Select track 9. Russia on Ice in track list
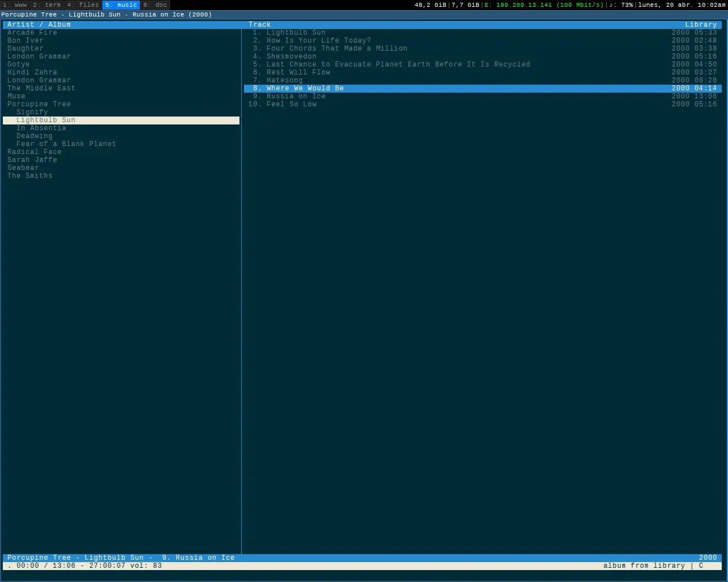The width and height of the screenshot is (728, 582). [483, 97]
